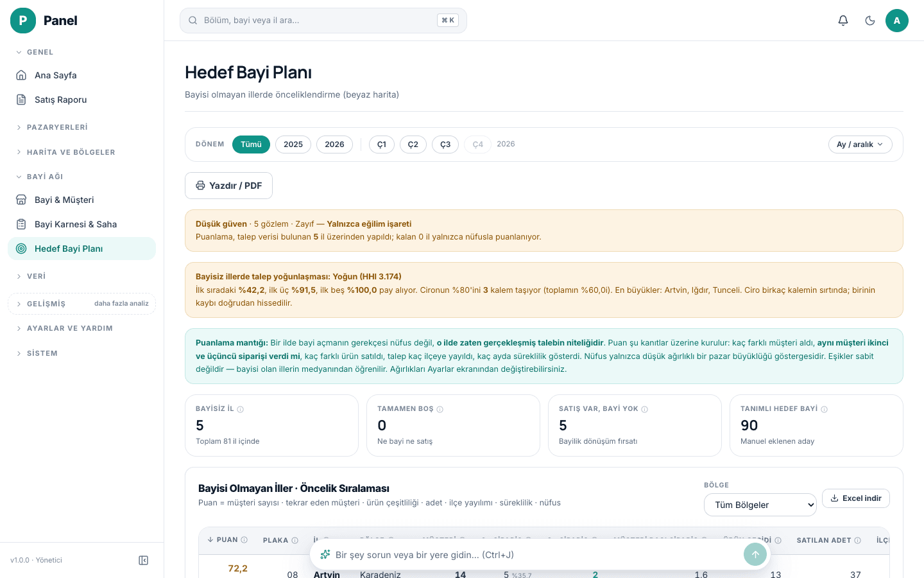Expand GELİŞMİŞ analysis section

[x=81, y=304]
